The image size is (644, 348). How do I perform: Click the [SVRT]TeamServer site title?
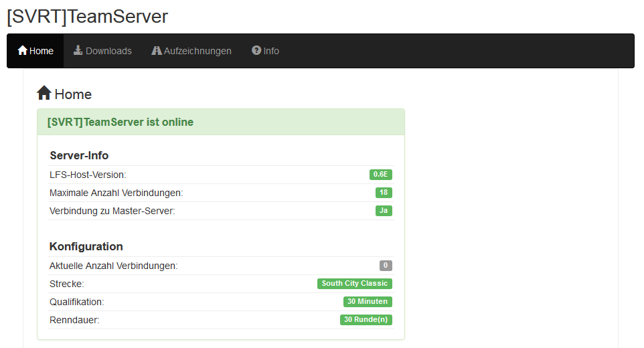pyautogui.click(x=88, y=17)
